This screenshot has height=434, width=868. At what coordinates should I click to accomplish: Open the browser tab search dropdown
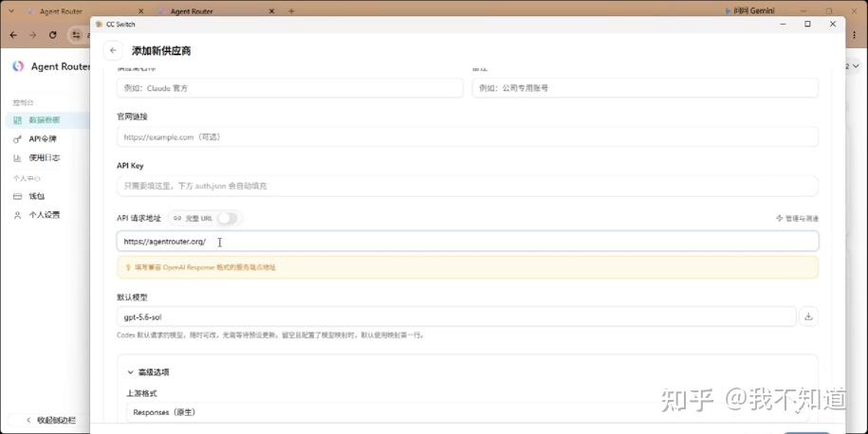[11, 10]
